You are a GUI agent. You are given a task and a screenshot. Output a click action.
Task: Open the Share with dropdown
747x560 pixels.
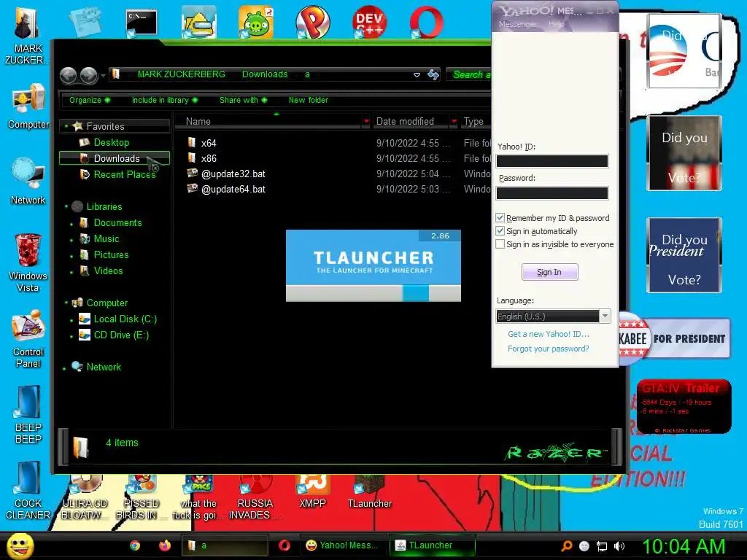[x=243, y=100]
